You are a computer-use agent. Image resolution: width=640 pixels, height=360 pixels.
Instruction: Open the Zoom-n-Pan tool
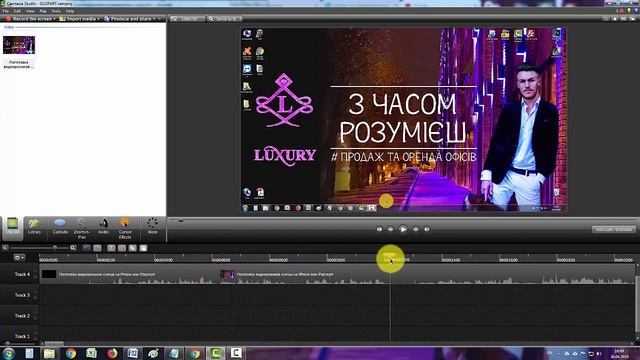pyautogui.click(x=82, y=228)
